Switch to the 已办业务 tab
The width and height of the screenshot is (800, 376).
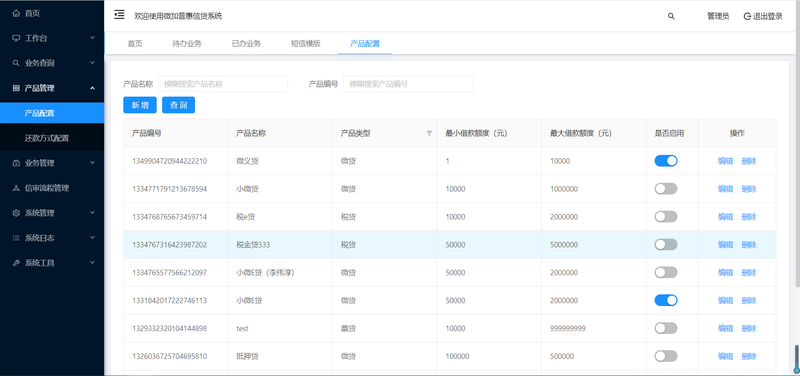246,43
